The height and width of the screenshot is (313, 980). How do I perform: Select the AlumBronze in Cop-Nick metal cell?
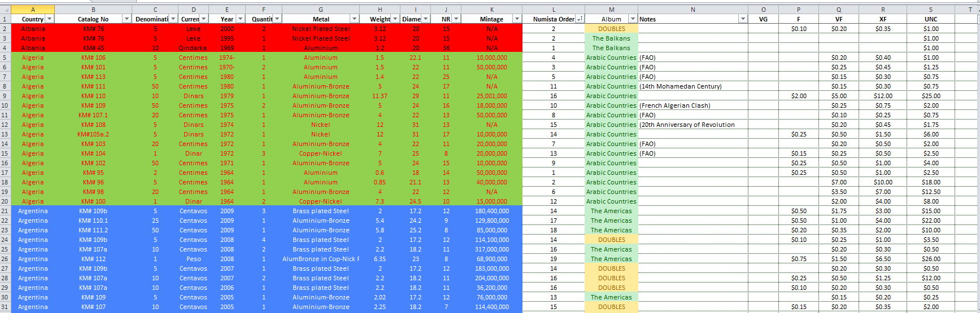[x=321, y=259]
